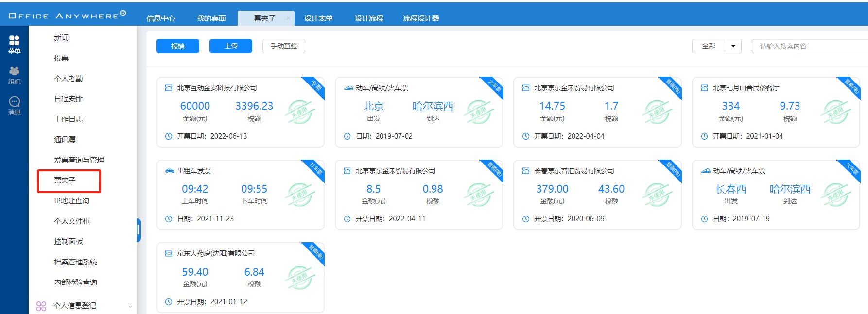This screenshot has width=868, height=314.
Task: Click the Office Anywhere logo
Action: [x=68, y=15]
